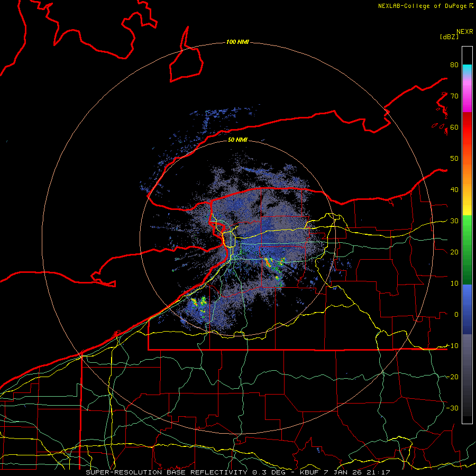The width and height of the screenshot is (476, 476).
Task: Click the -30 value on the dBZ scale
Action: (452, 408)
